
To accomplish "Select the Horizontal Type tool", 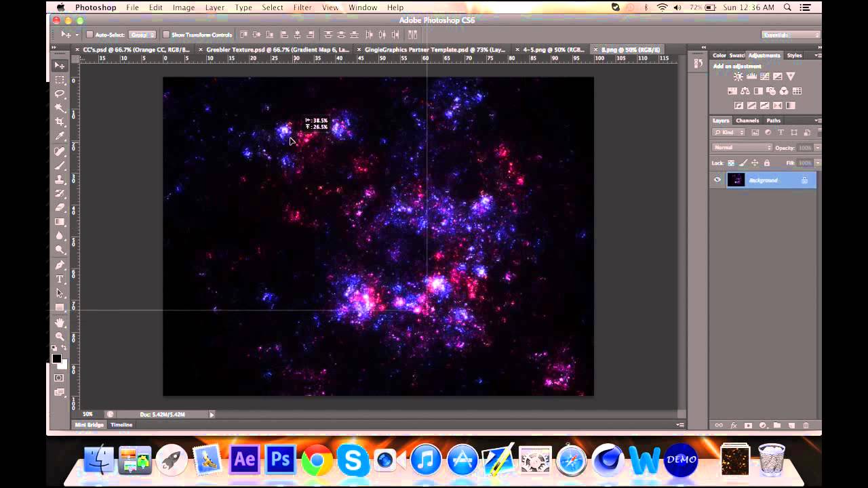I will pyautogui.click(x=60, y=279).
